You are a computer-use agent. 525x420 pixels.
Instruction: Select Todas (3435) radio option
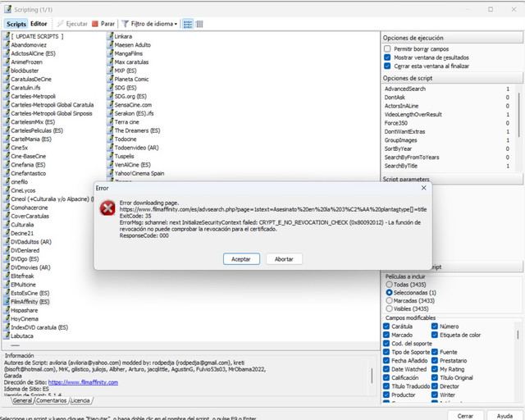tap(389, 285)
